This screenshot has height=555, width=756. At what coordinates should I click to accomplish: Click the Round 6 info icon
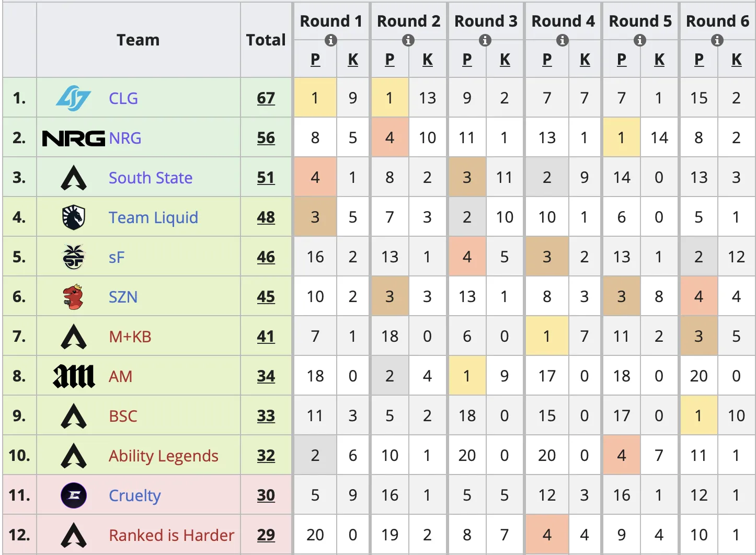(717, 40)
